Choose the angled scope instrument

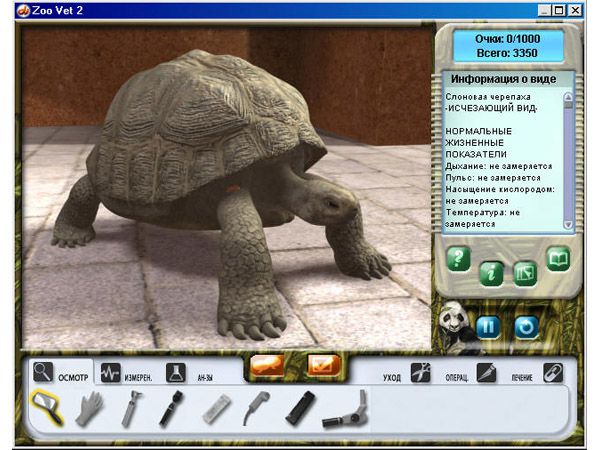(346, 408)
